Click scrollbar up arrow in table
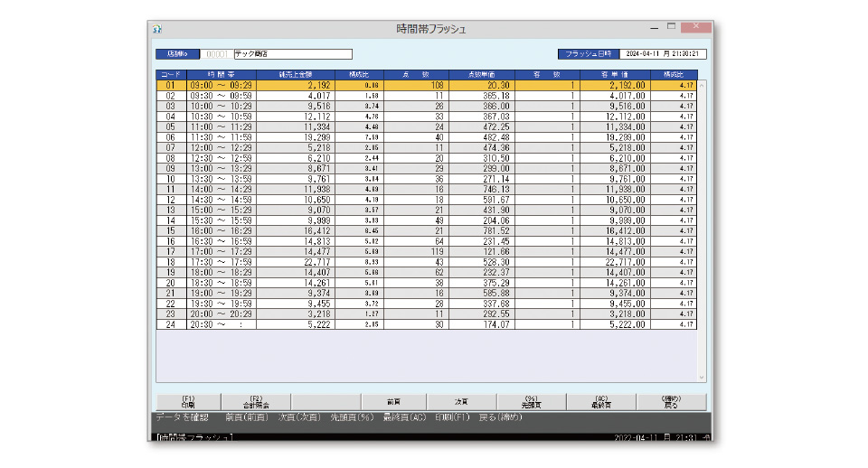This screenshot has height=468, width=868. click(x=702, y=85)
